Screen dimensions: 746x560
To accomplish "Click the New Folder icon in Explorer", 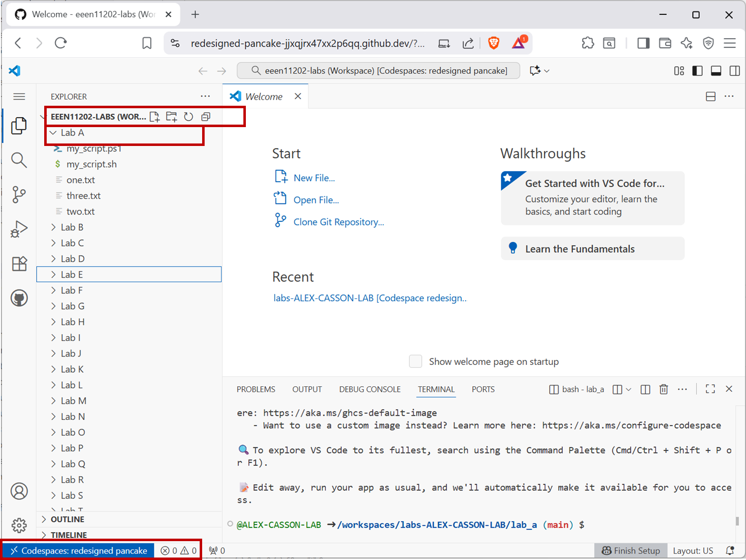I will click(171, 117).
